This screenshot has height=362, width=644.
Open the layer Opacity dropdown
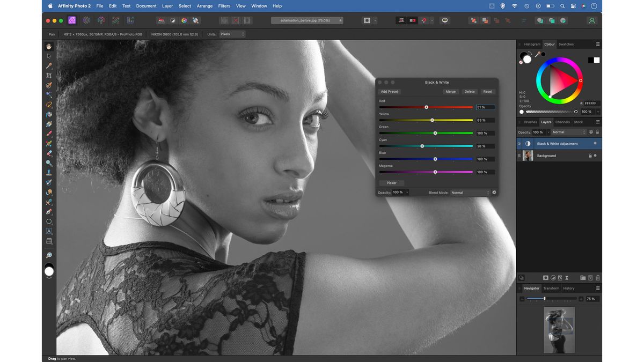548,132
